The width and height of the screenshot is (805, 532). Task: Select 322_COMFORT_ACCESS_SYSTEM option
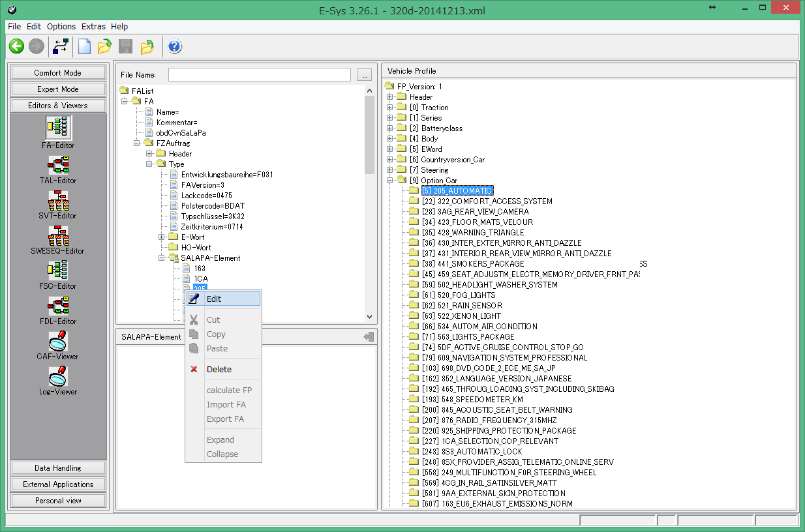click(487, 201)
